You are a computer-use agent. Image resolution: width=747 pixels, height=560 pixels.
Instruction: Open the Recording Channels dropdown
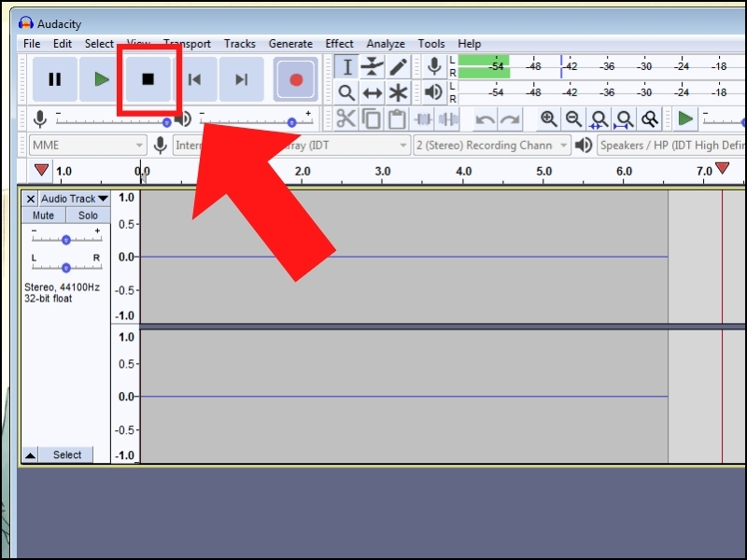point(491,146)
